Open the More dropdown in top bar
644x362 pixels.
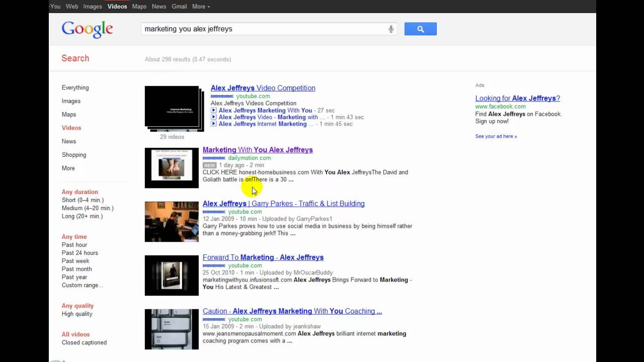coord(201,7)
